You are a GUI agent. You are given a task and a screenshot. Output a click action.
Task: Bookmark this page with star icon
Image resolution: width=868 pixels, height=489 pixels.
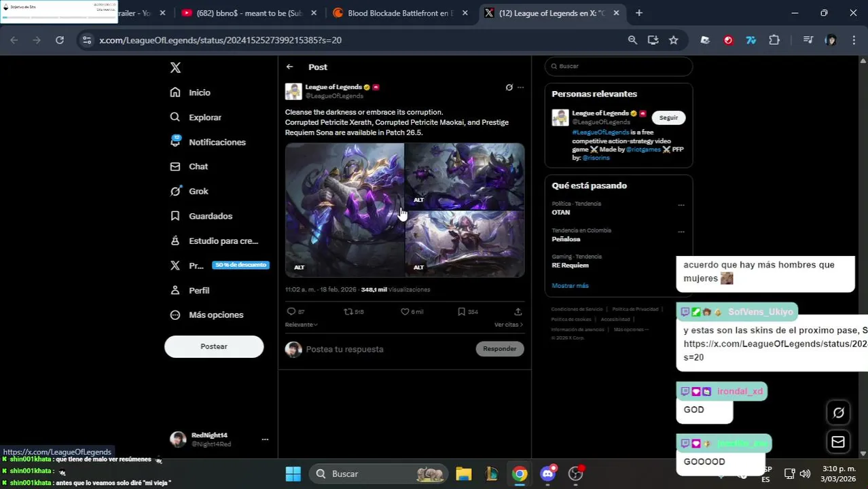click(673, 40)
